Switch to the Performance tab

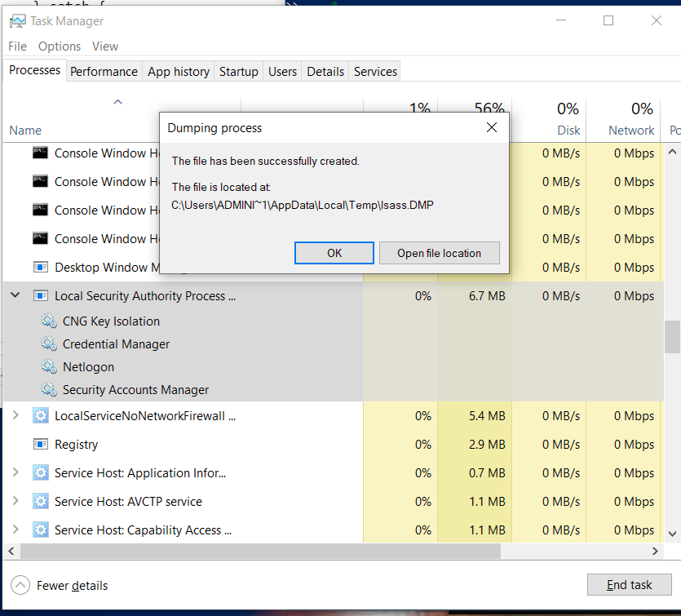104,71
